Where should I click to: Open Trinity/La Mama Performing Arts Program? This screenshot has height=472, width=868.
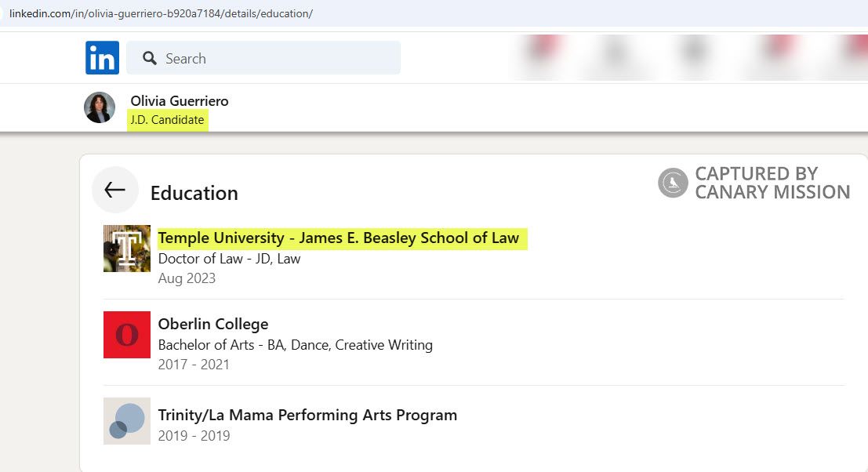[308, 415]
